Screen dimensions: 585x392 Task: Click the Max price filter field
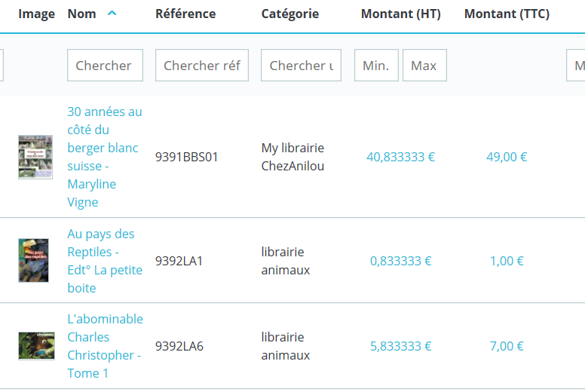(x=424, y=66)
